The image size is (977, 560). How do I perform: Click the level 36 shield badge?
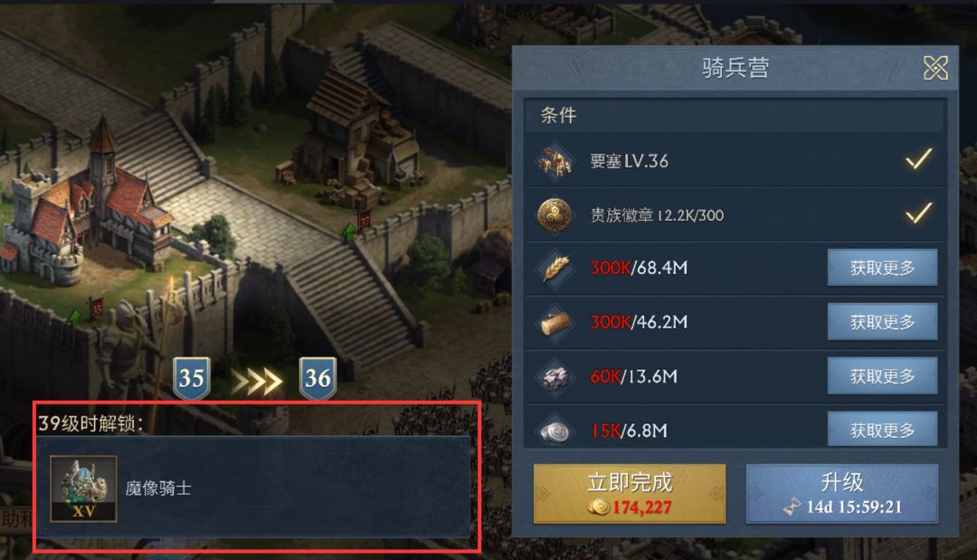point(318,377)
